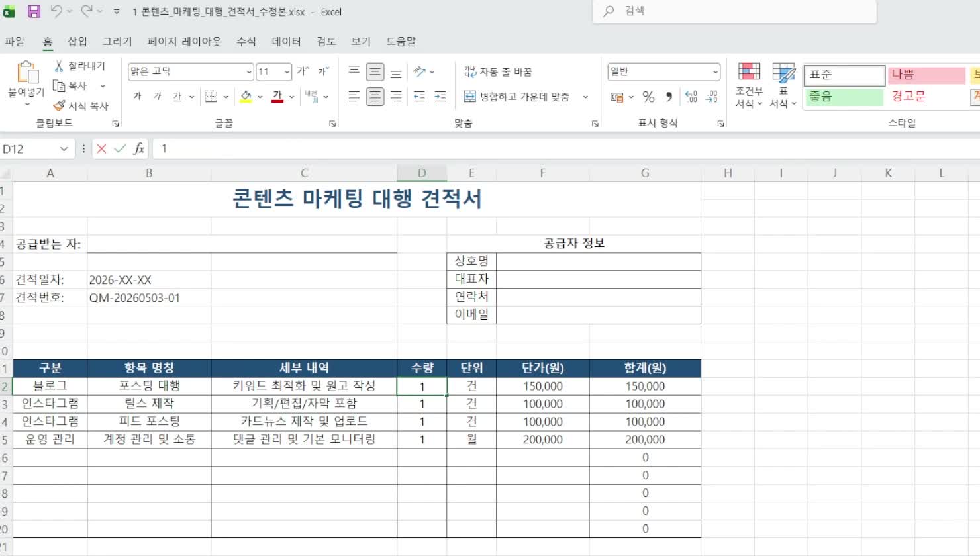This screenshot has height=556, width=980.
Task: Decrease font size with the smaller 가 icon
Action: coord(323,71)
